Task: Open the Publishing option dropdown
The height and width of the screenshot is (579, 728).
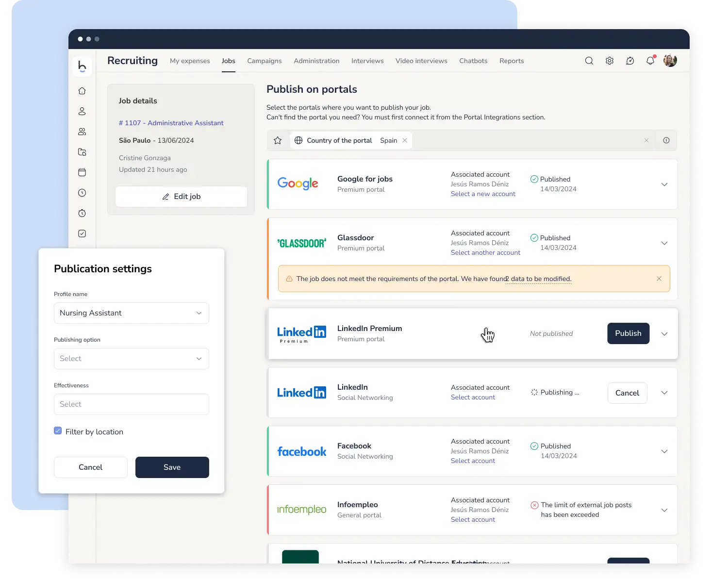Action: 132,359
